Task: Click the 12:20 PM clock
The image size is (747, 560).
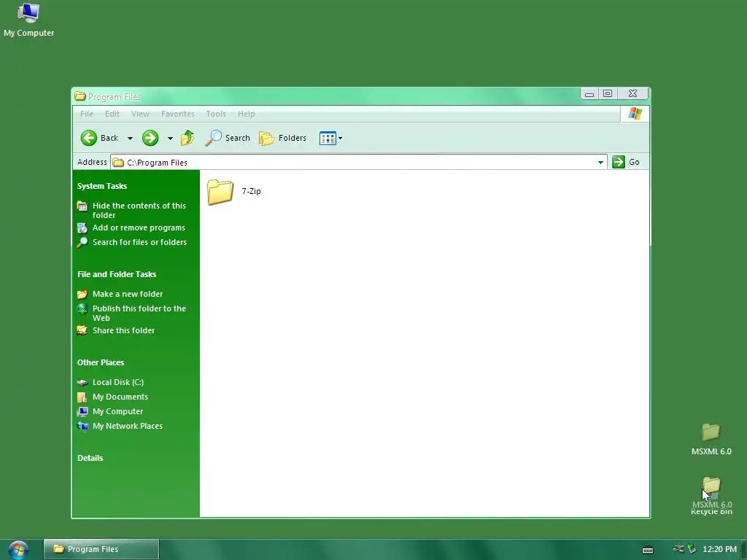Action: 719,549
